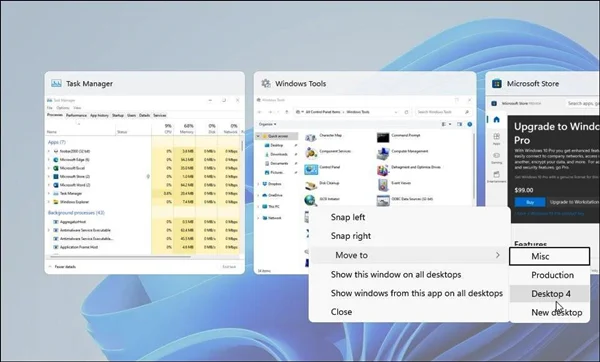Screen dimensions: 600x362
Task: Open the Character Map icon
Action: click(x=311, y=137)
